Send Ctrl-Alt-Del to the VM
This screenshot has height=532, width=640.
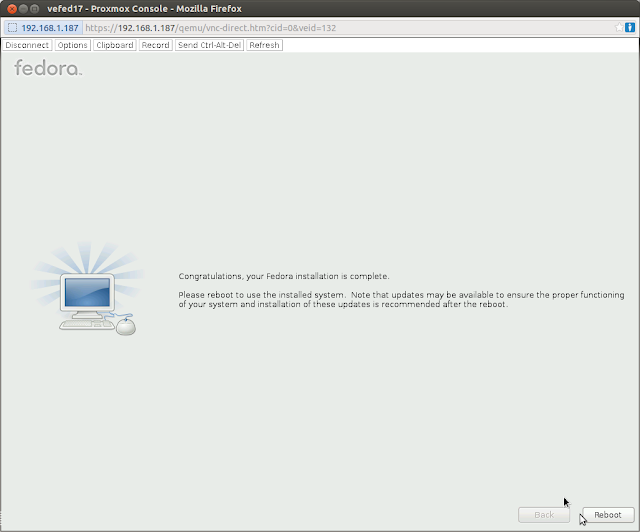point(209,45)
